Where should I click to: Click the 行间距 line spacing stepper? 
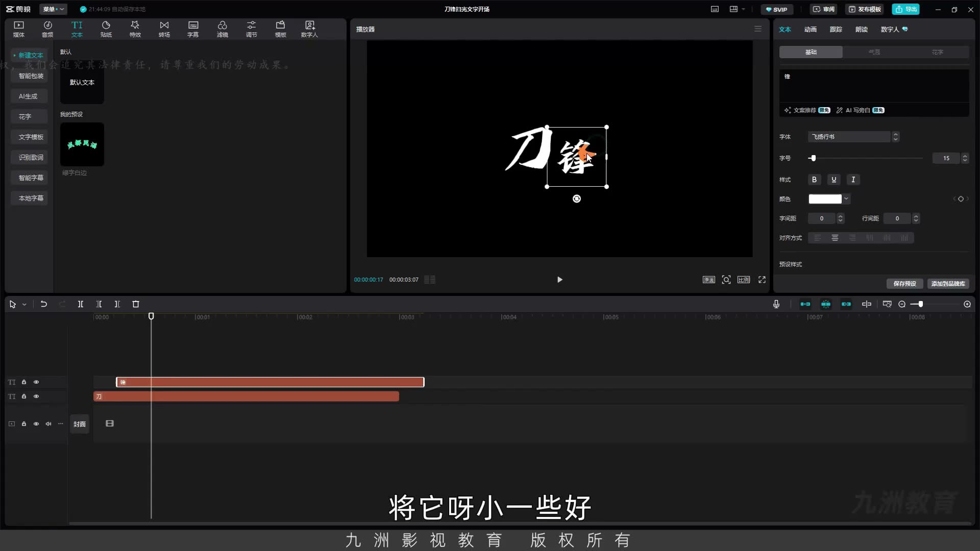916,218
